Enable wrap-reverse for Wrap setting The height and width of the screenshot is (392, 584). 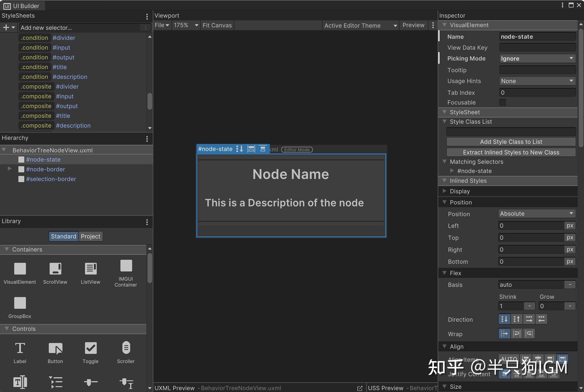529,334
